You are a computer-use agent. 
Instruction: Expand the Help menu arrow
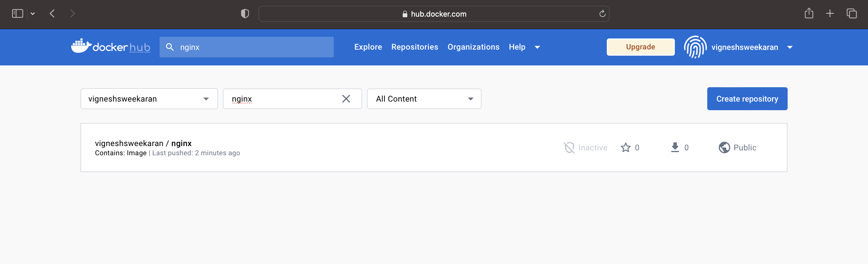537,47
